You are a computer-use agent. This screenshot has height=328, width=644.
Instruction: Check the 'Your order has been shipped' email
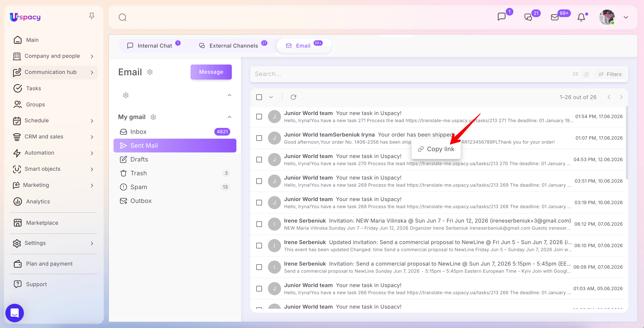tap(259, 138)
